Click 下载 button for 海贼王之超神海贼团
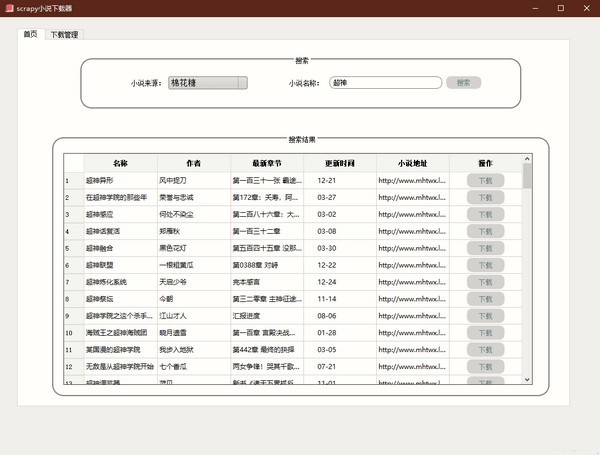Image resolution: width=600 pixels, height=455 pixels. click(486, 333)
